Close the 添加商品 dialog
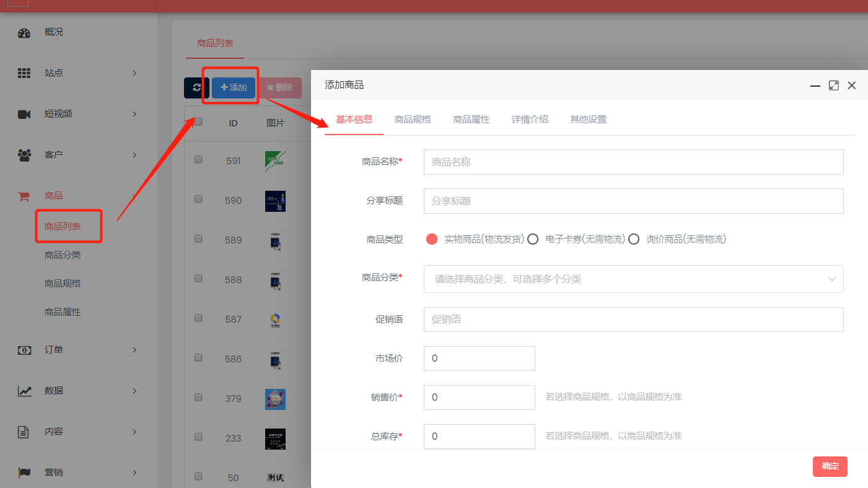 click(852, 85)
